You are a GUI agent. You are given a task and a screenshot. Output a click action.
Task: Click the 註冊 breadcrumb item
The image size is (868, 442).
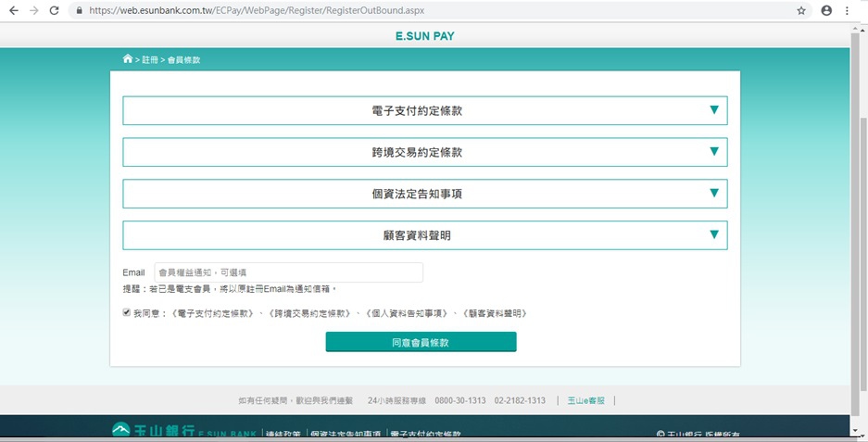tap(150, 60)
